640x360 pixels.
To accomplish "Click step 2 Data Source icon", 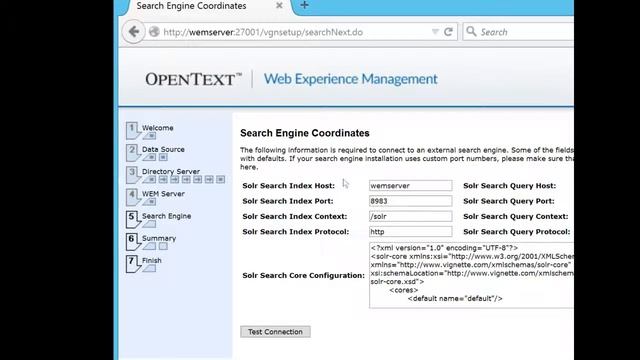I will click(133, 153).
